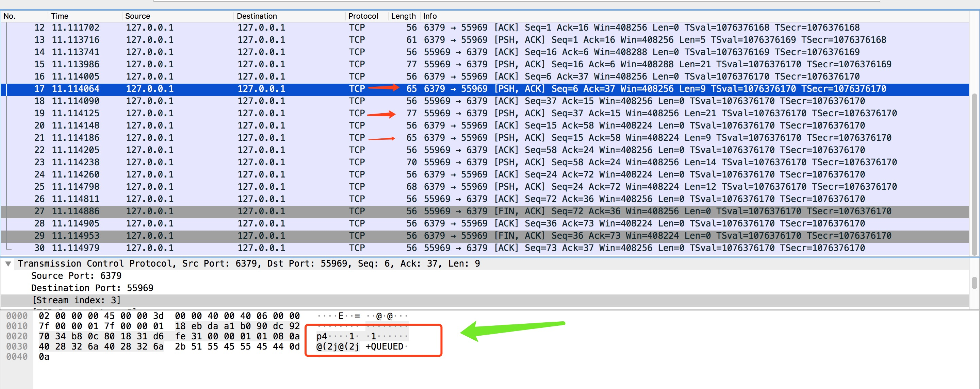The height and width of the screenshot is (389, 980).
Task: Sort packets by the No. column
Action: (10, 16)
